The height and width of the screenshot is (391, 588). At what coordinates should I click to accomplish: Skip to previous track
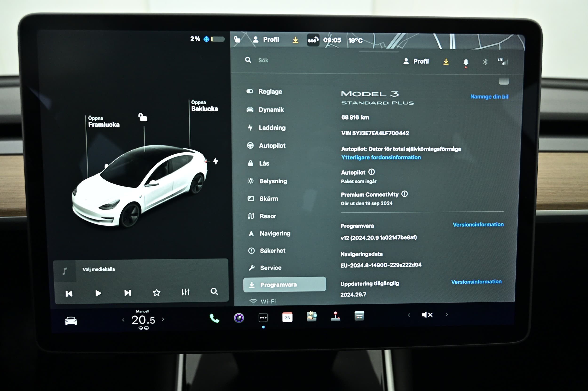click(x=69, y=294)
